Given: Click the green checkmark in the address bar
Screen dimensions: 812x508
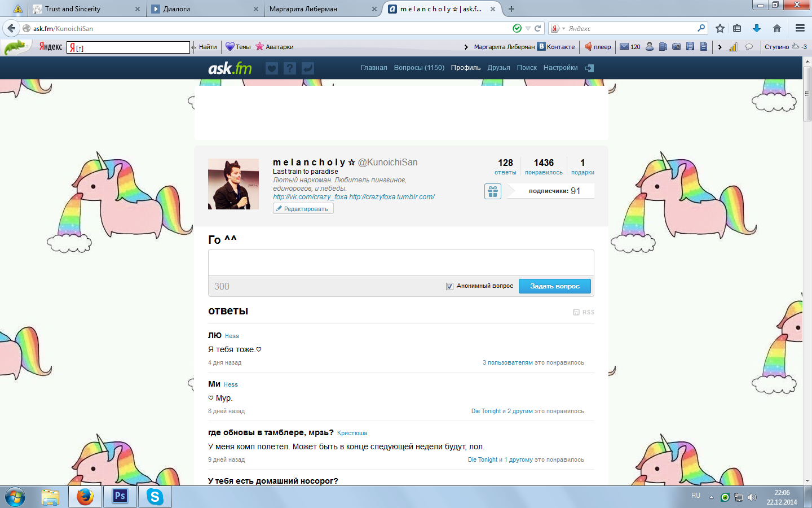Looking at the screenshot, I should coord(517,28).
